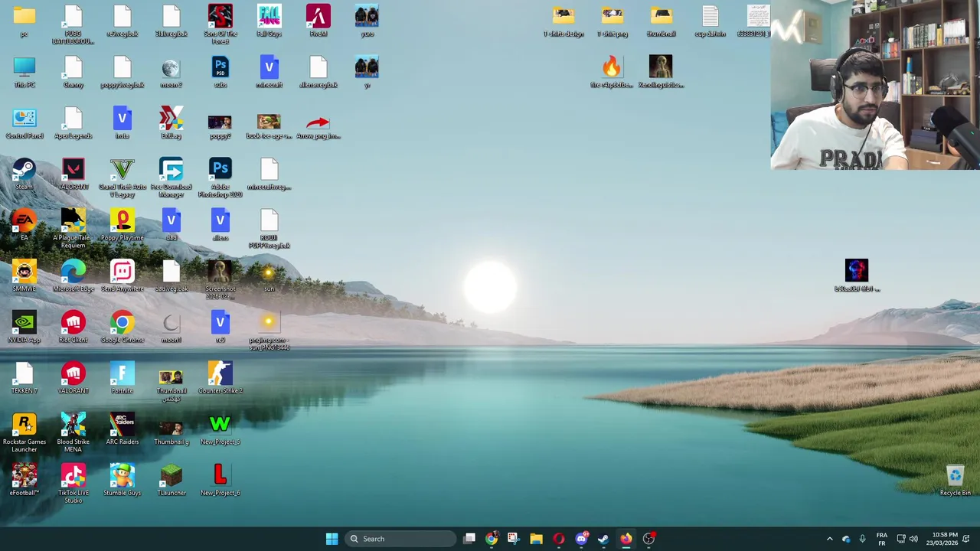The height and width of the screenshot is (551, 980).
Task: Select the insta video project file
Action: [x=122, y=122]
